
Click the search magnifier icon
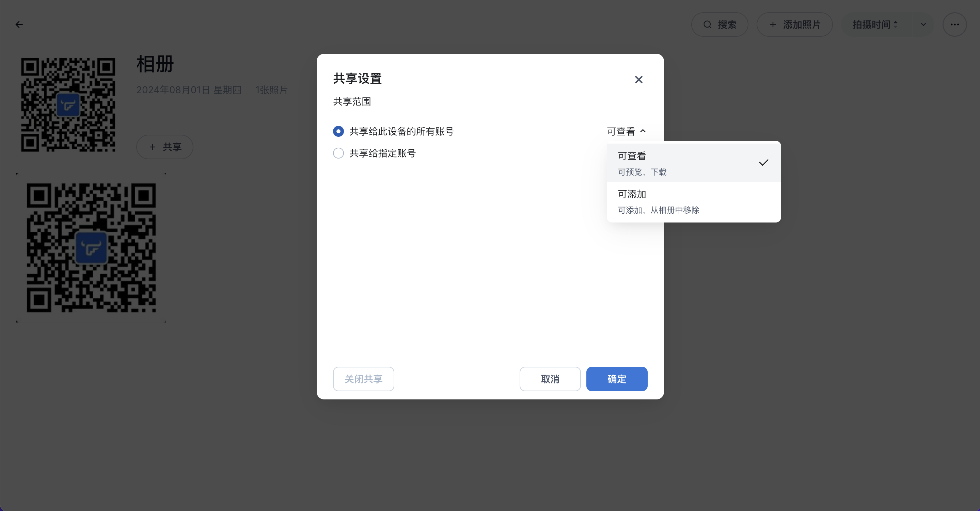tap(707, 25)
